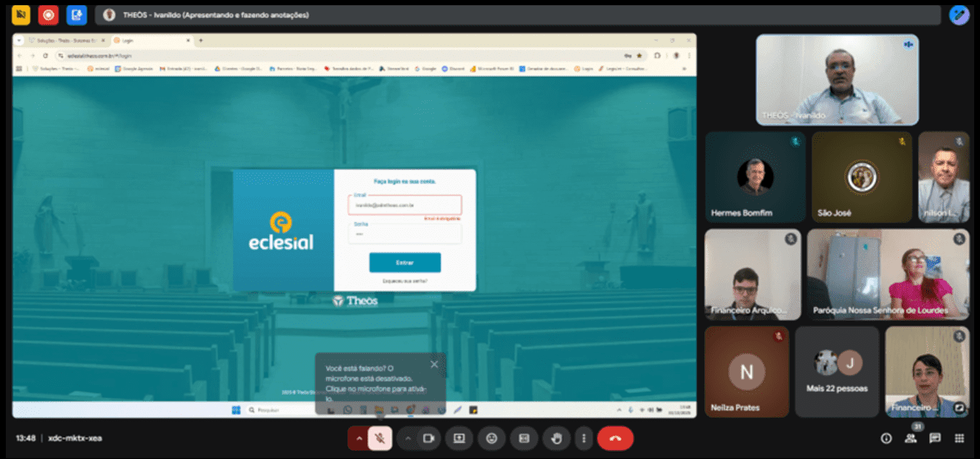The height and width of the screenshot is (459, 980).
Task: Toggle the captions button in Meet toolbar
Action: 524,438
